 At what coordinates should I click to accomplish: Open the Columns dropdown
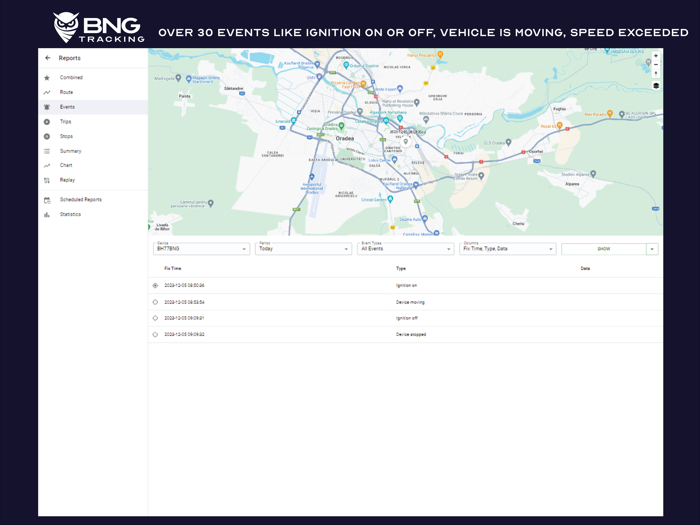tap(508, 249)
